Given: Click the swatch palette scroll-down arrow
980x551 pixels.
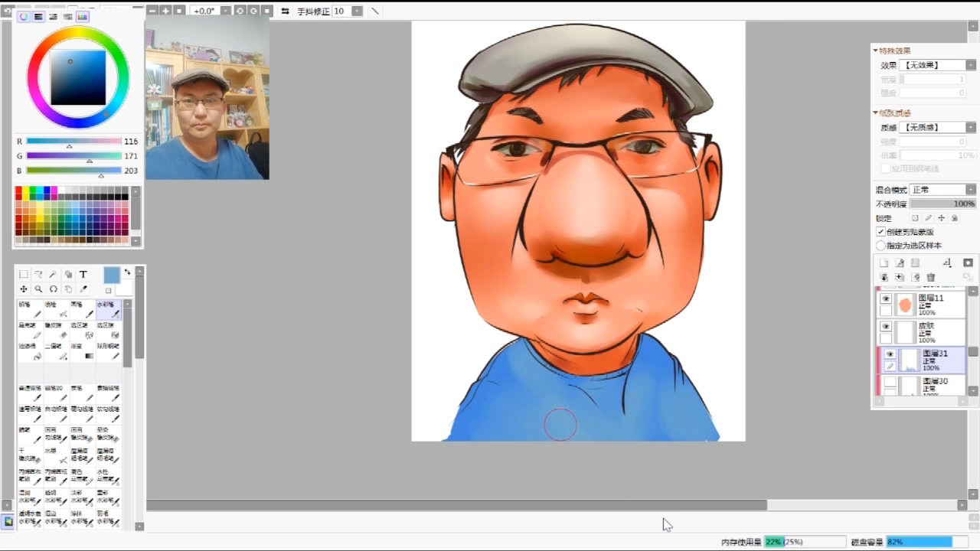Looking at the screenshot, I should [x=136, y=241].
